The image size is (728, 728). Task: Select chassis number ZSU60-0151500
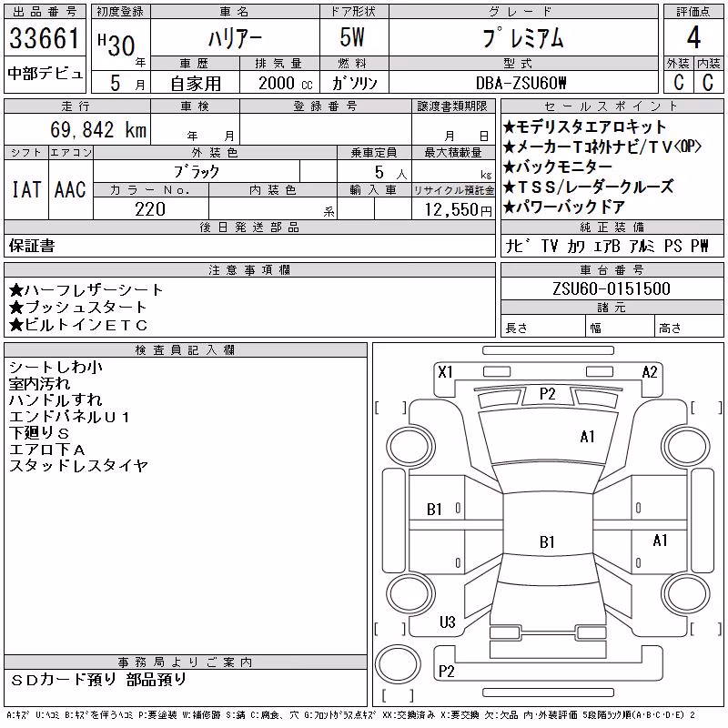coord(612,288)
